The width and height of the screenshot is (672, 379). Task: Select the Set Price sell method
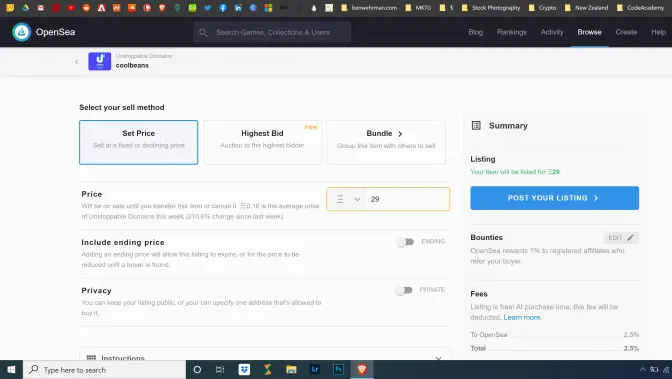138,142
